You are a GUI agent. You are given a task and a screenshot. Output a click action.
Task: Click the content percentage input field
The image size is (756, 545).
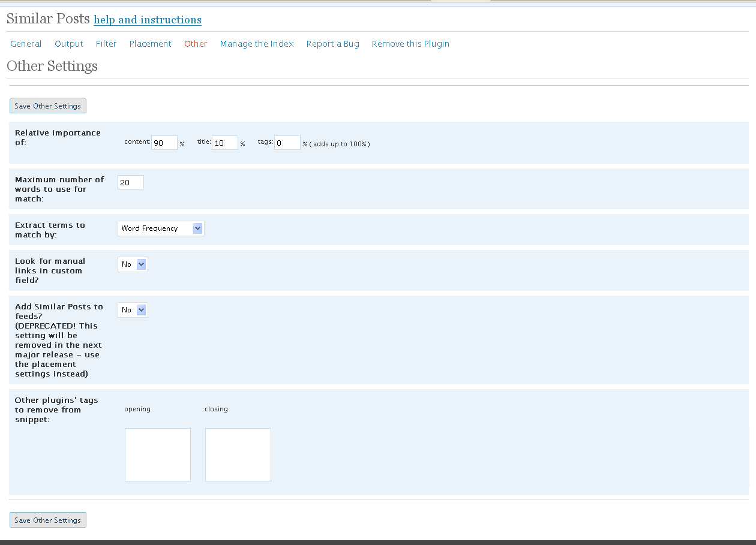(x=164, y=143)
